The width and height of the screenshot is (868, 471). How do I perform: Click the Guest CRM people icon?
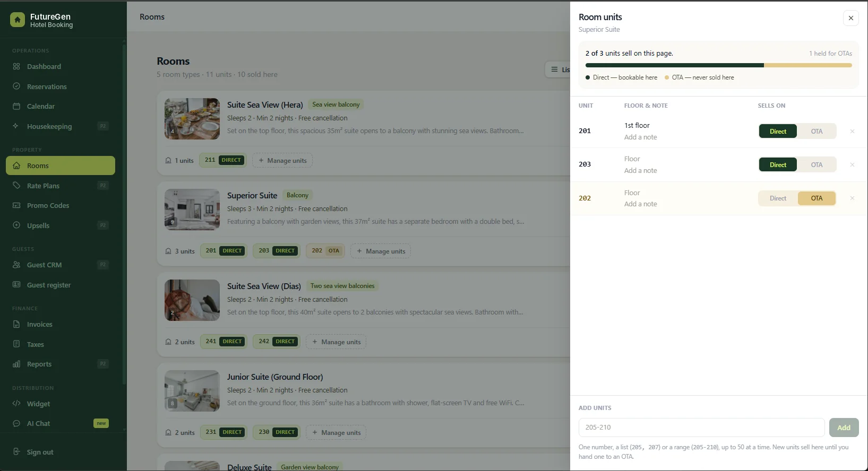point(16,265)
